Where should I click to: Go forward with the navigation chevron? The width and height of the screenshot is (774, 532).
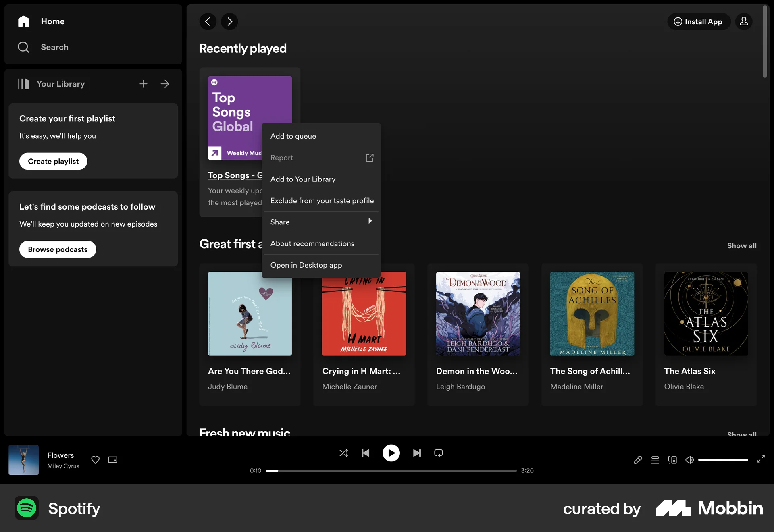coord(229,21)
